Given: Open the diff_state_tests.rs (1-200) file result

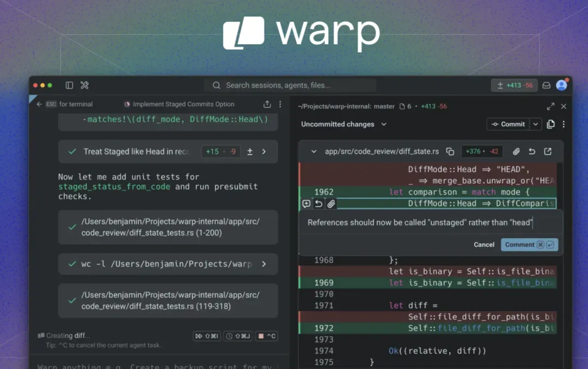Looking at the screenshot, I should tap(168, 227).
